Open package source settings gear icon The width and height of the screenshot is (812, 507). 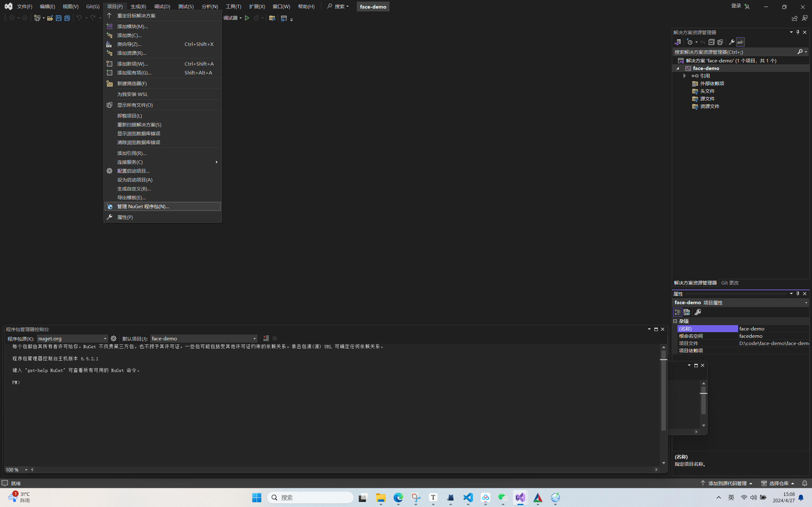click(114, 339)
